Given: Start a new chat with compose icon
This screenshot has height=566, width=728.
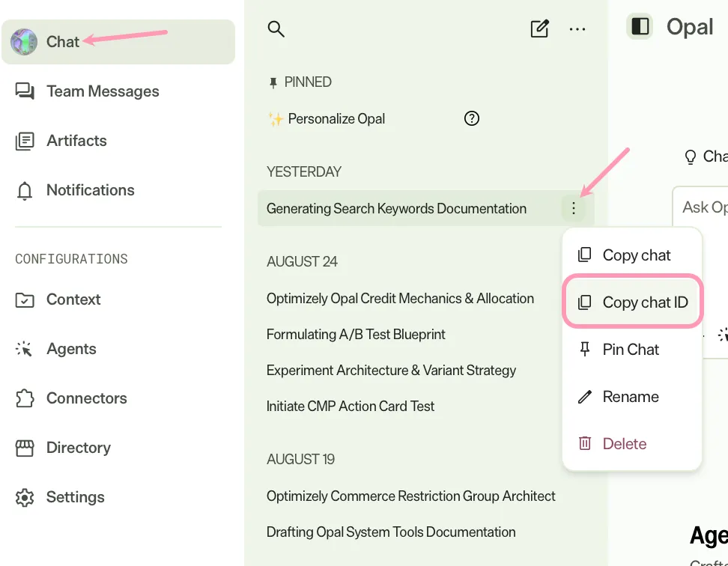Looking at the screenshot, I should point(540,28).
